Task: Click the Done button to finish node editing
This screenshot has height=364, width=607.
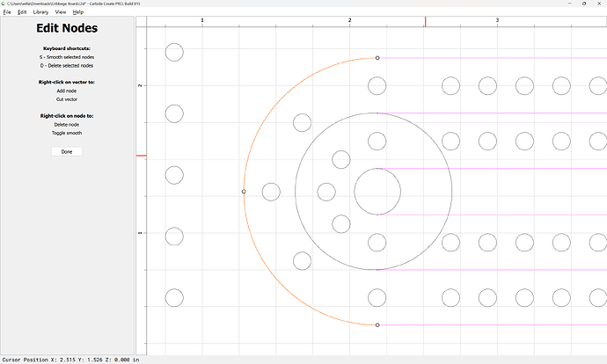Action: 67,151
